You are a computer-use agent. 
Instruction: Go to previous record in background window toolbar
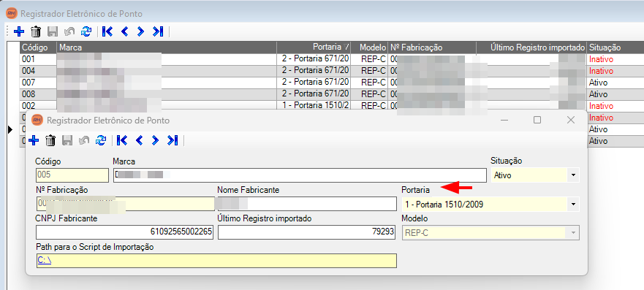pos(124,31)
